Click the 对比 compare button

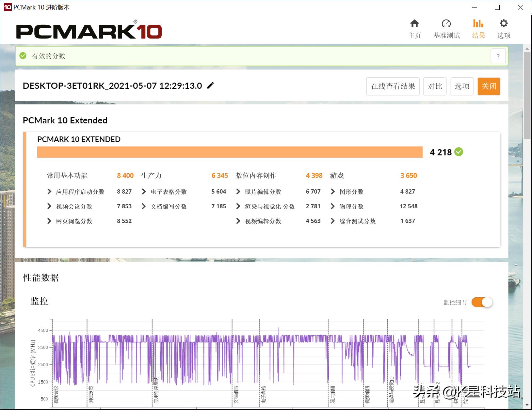(x=435, y=86)
